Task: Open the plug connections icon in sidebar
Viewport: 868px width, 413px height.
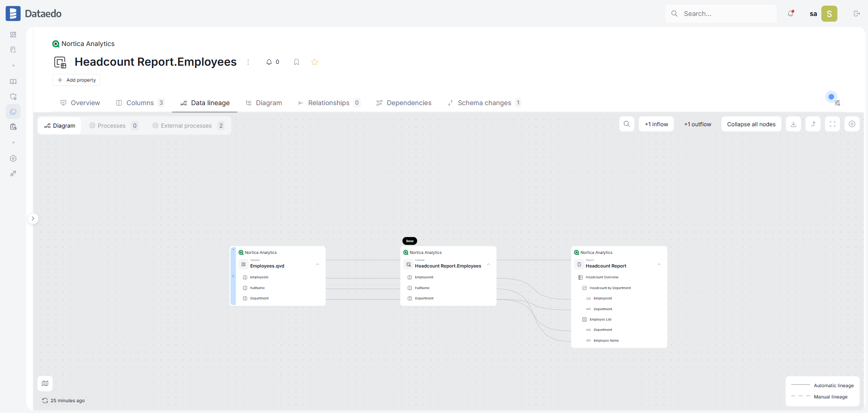Action: [x=13, y=174]
